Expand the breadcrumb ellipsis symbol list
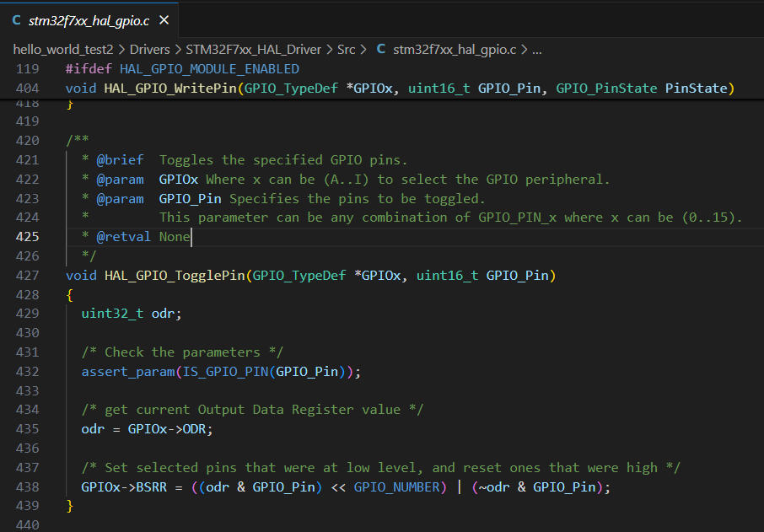Screen dimensions: 764x532 [x=536, y=50]
